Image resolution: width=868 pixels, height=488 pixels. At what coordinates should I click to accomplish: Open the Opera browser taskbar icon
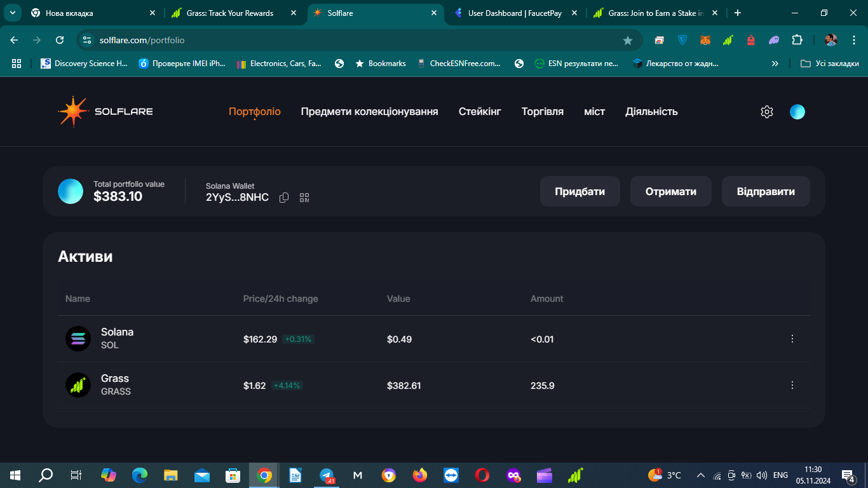point(482,475)
